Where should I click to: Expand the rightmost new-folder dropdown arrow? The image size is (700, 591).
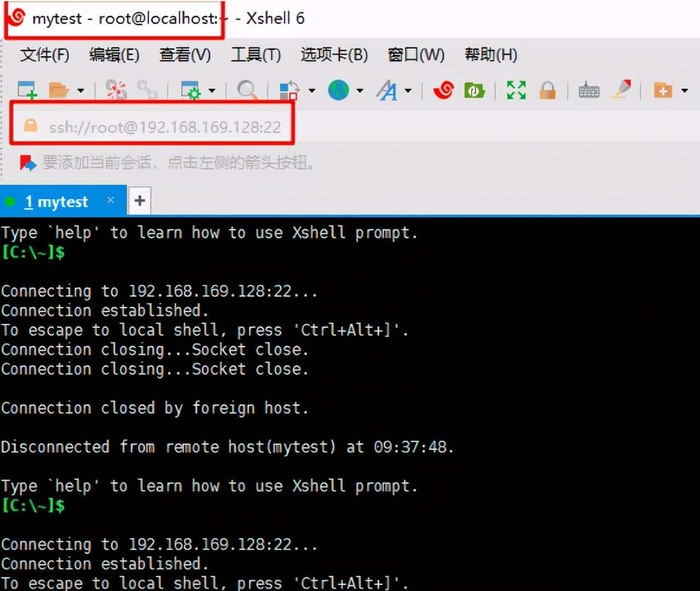(x=685, y=90)
